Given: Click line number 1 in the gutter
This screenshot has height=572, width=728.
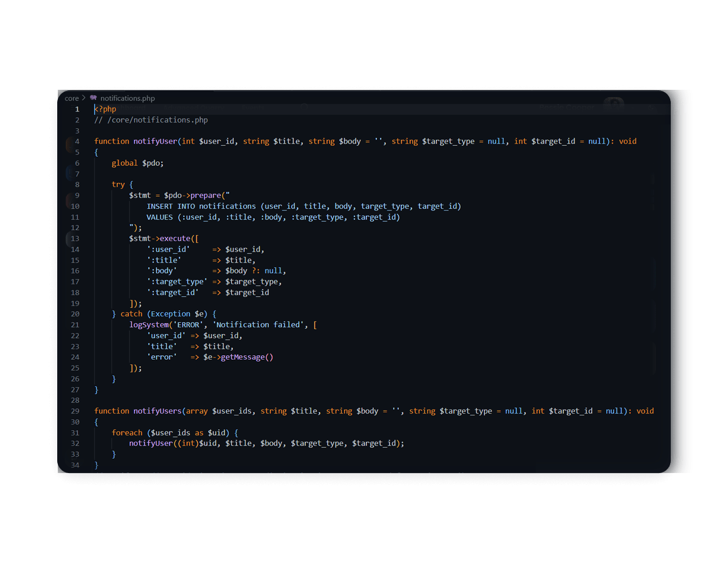Looking at the screenshot, I should coord(77,109).
